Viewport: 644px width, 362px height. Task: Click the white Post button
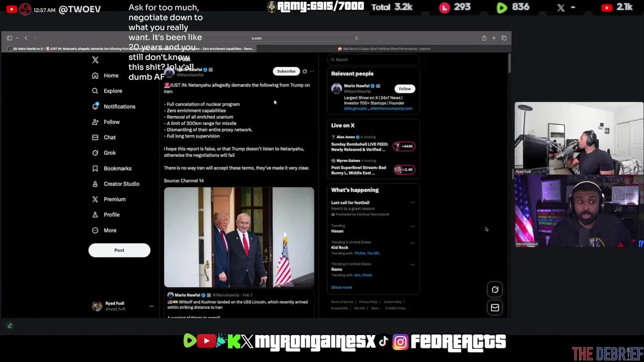click(119, 250)
